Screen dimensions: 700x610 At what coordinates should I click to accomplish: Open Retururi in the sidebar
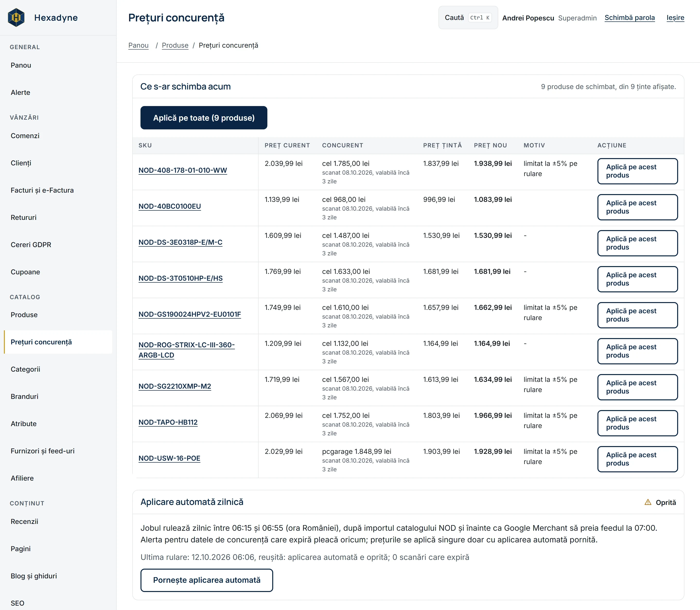coord(58,217)
